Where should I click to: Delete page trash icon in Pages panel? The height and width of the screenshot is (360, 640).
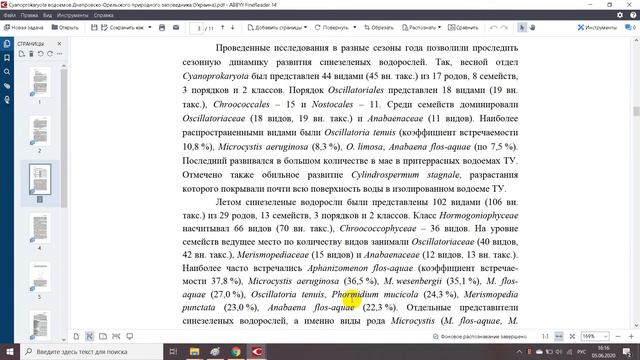pyautogui.click(x=31, y=54)
